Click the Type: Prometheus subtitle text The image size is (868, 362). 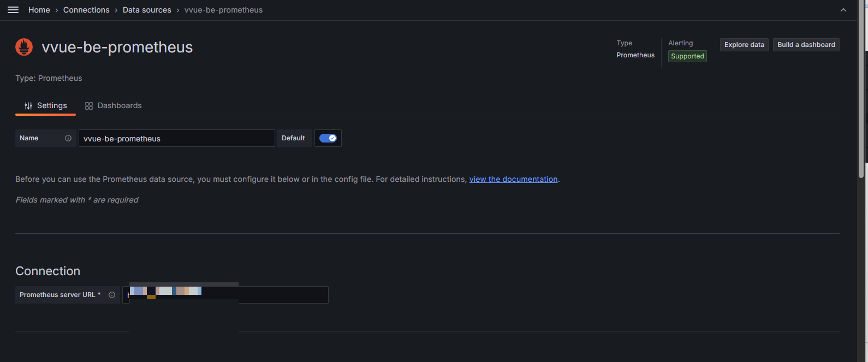coord(49,78)
